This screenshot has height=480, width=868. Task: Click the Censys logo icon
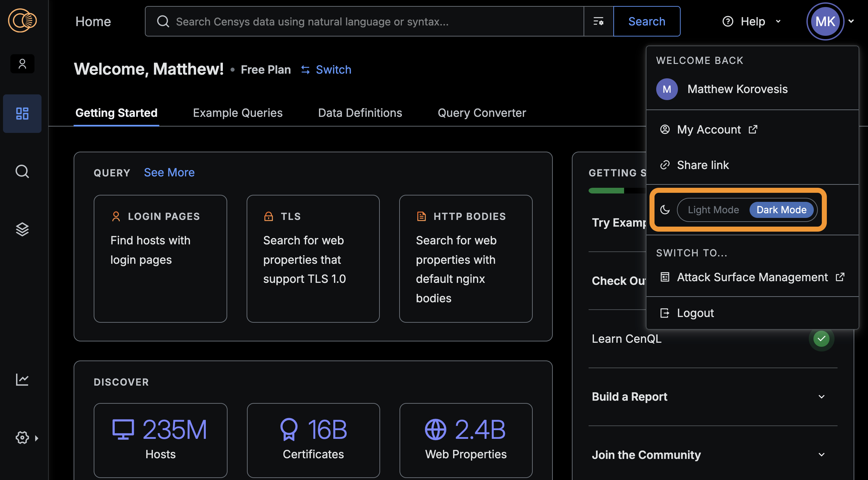coord(22,21)
